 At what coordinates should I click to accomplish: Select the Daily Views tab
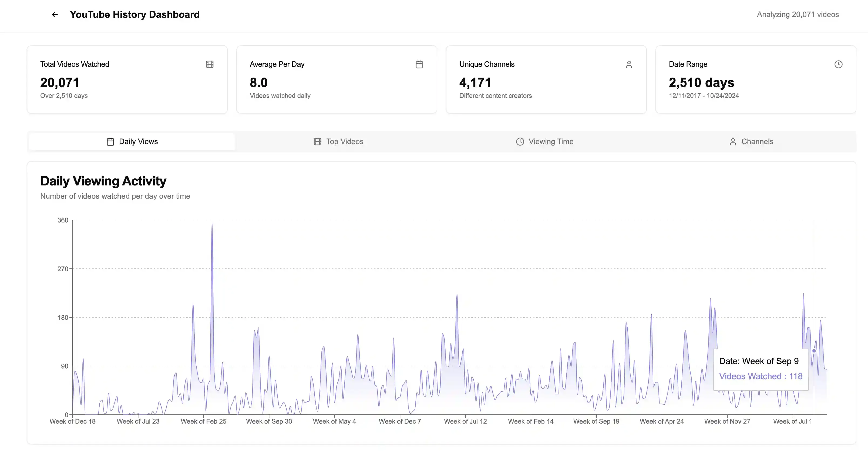tap(132, 142)
